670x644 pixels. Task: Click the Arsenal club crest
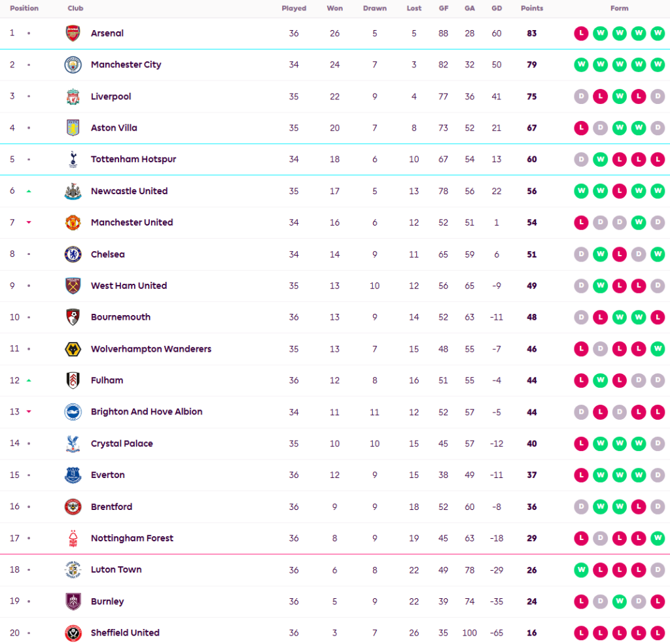tap(73, 33)
